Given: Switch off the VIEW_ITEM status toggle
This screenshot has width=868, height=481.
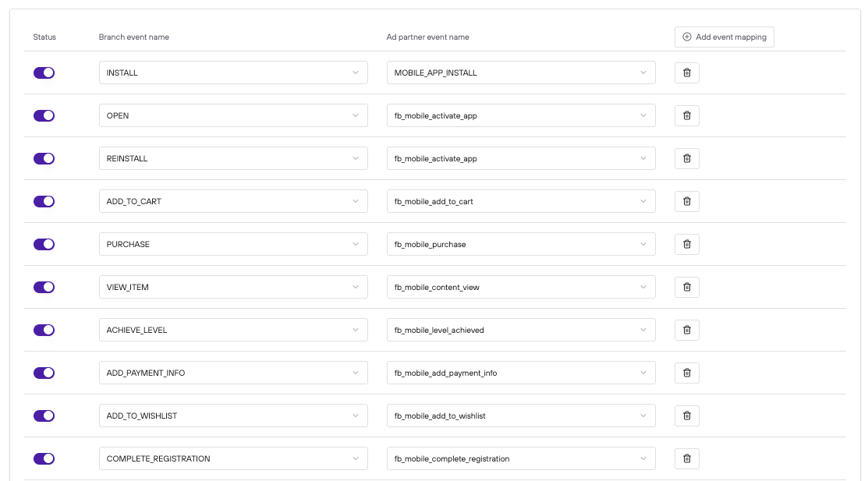Looking at the screenshot, I should 44,287.
